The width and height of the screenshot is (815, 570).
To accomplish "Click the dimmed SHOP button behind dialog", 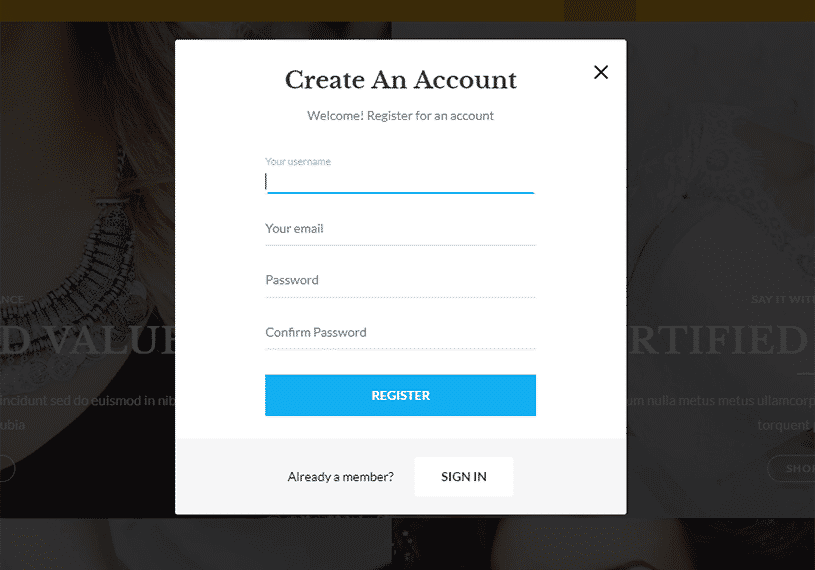I will [792, 468].
